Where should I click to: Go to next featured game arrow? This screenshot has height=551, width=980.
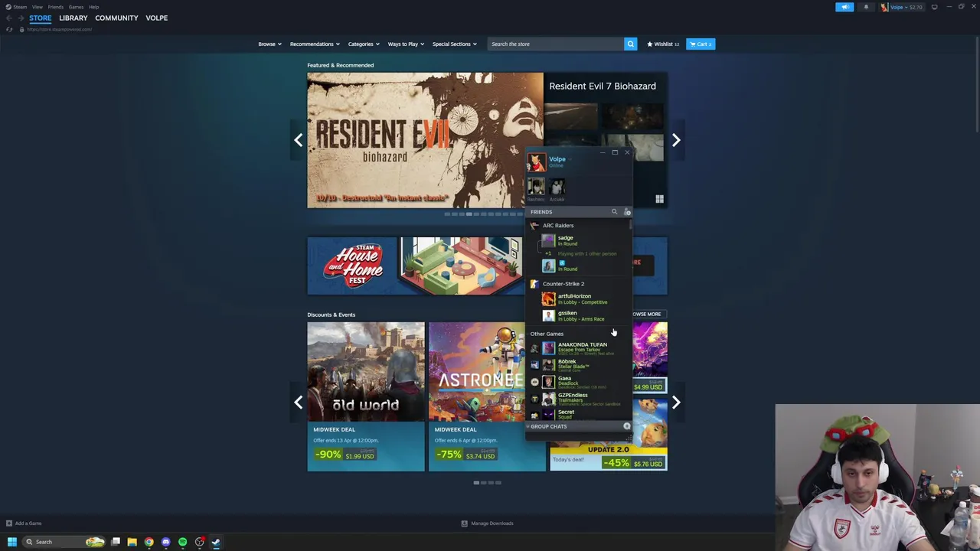676,140
